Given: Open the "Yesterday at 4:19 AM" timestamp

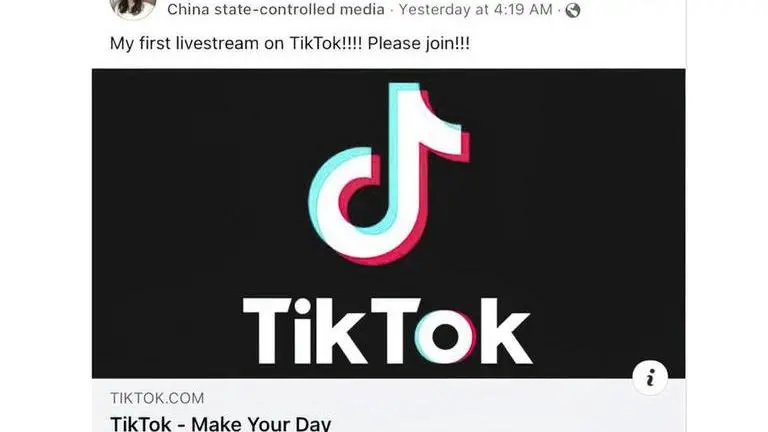Looking at the screenshot, I should [476, 9].
